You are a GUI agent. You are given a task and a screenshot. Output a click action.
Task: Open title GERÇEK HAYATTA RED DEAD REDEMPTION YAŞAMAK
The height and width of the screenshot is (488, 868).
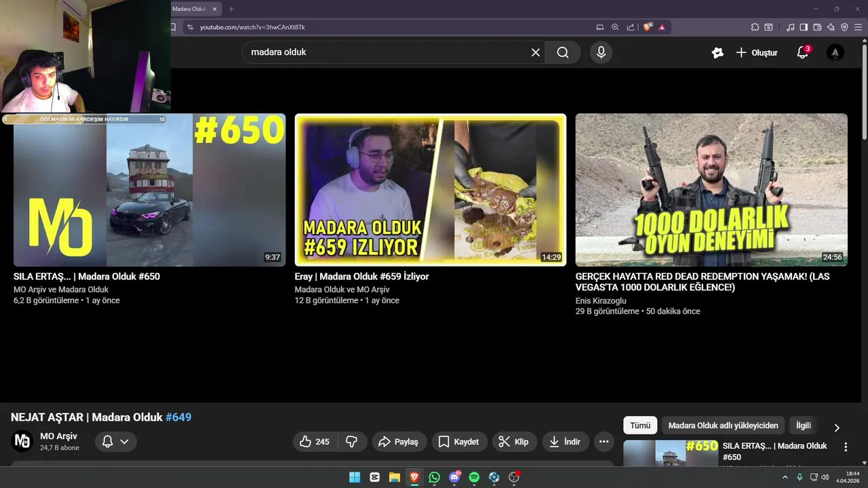pyautogui.click(x=703, y=282)
